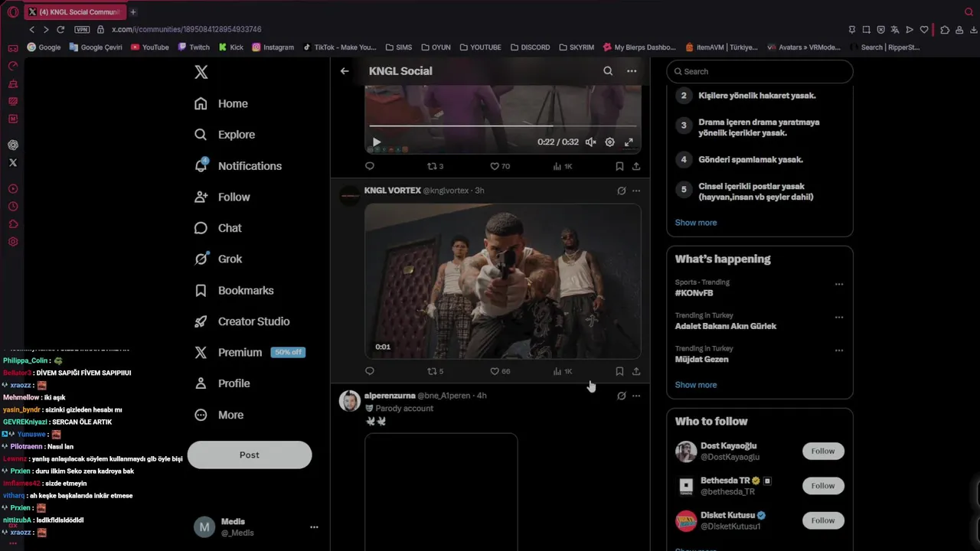Open Grok in X sidebar
This screenshot has height=551, width=980.
click(x=218, y=259)
